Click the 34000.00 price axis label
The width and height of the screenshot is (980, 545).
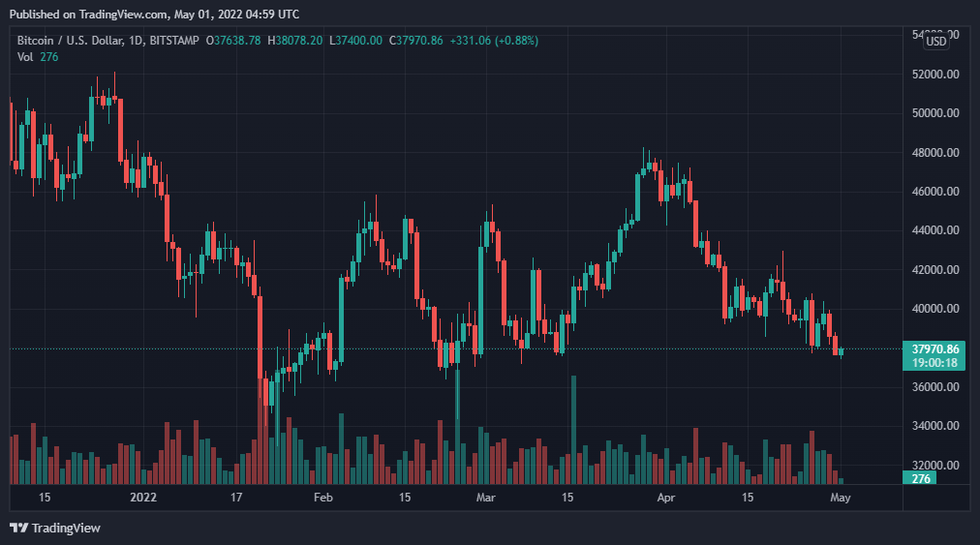(935, 426)
